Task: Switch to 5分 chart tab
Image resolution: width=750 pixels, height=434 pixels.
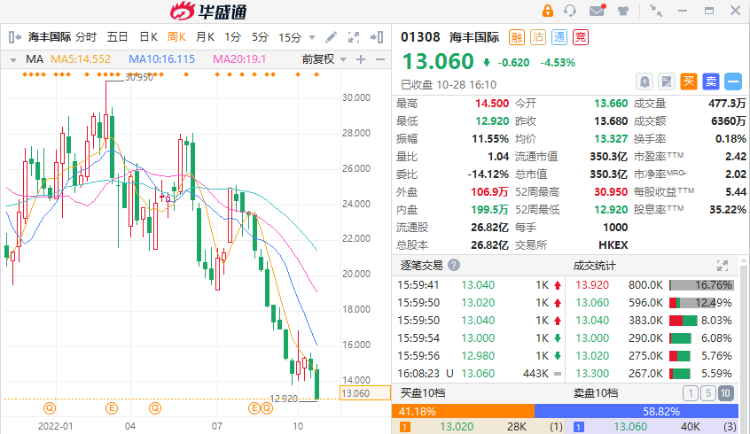Action: point(260,37)
